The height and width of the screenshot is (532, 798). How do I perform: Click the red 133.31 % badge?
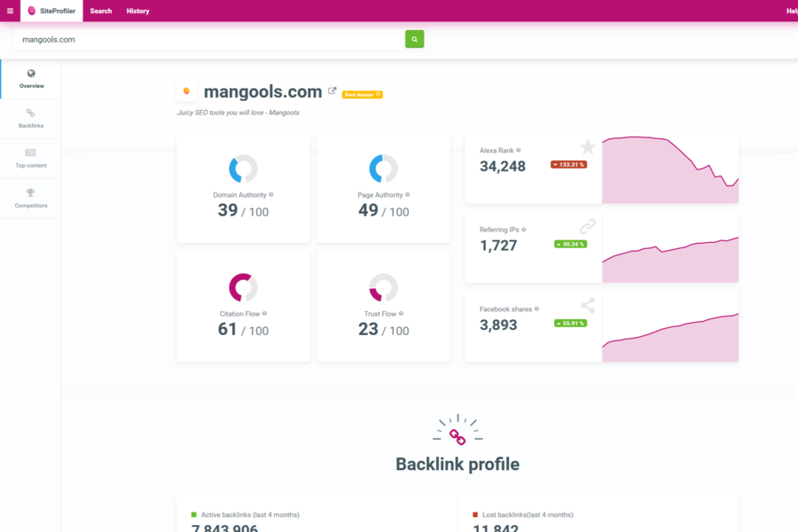[x=568, y=164]
